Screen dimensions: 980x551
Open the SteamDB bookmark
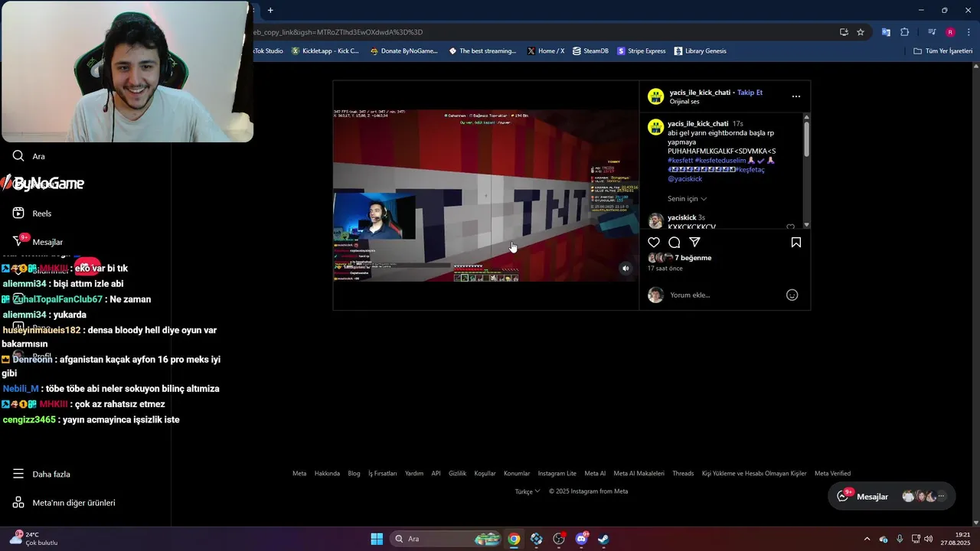pos(590,51)
